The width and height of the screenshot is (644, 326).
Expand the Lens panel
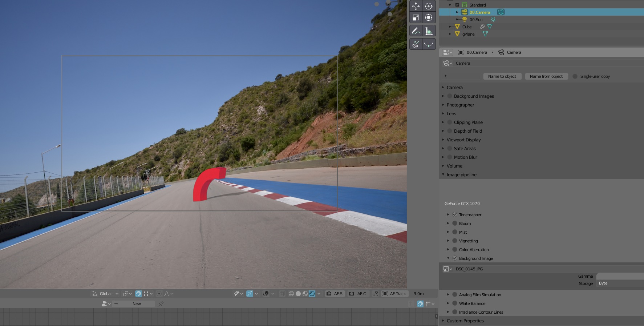[451, 113]
